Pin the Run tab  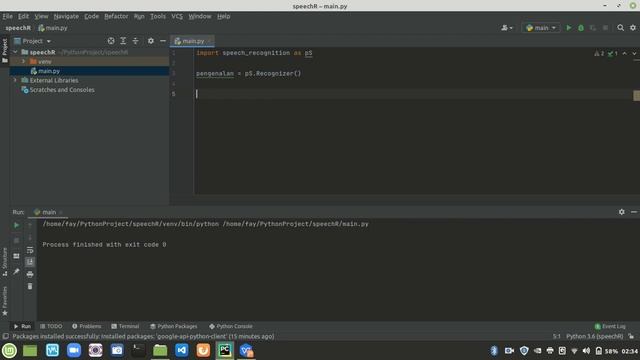pyautogui.click(x=16, y=271)
